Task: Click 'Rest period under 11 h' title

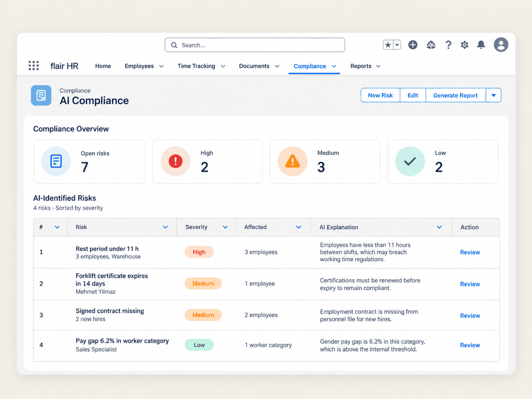Action: pos(107,249)
